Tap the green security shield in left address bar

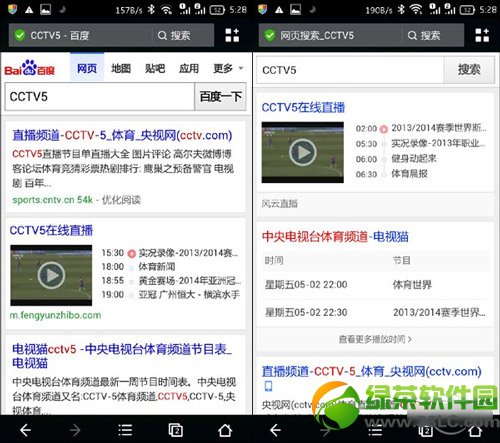[20, 35]
